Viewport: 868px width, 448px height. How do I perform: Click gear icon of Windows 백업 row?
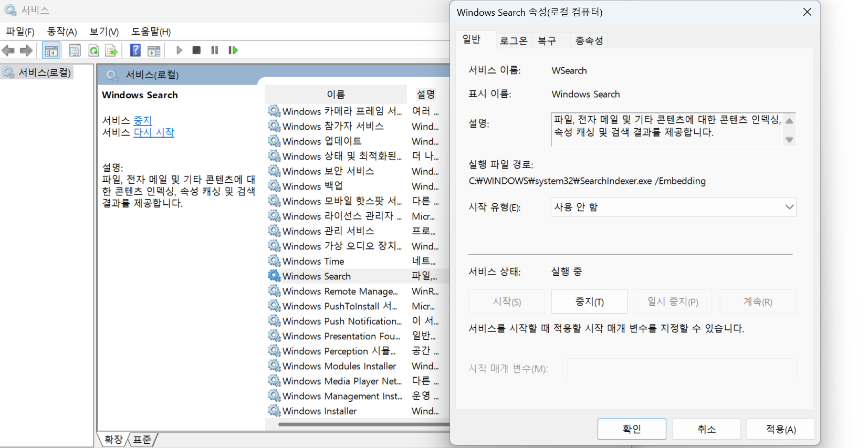274,186
